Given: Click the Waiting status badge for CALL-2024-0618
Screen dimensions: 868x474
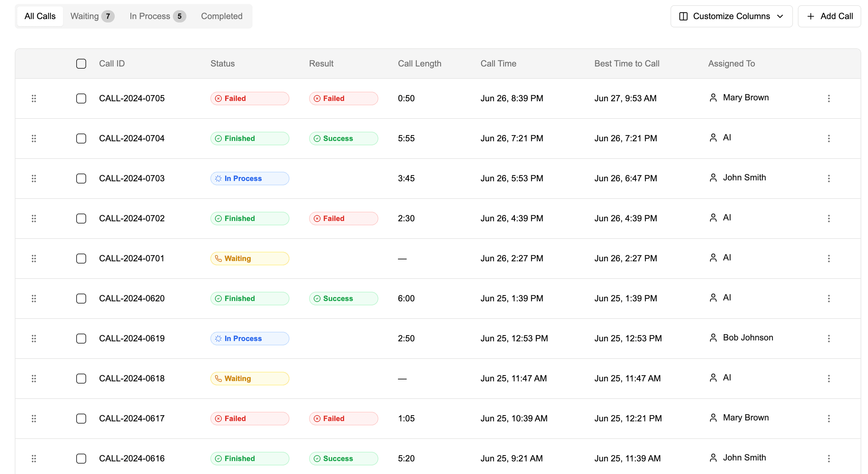Looking at the screenshot, I should pyautogui.click(x=250, y=379).
